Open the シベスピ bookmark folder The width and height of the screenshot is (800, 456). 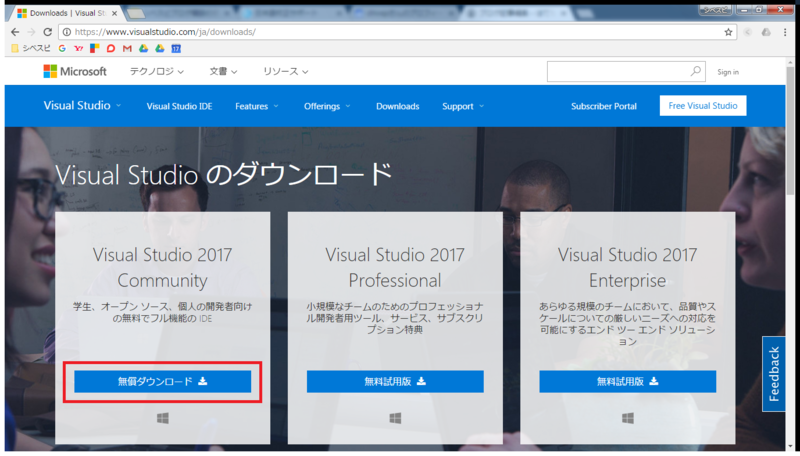tap(31, 48)
